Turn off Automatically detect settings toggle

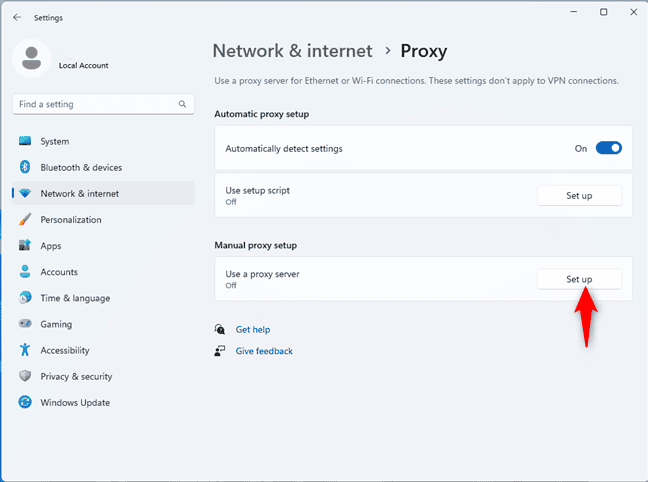(x=608, y=148)
